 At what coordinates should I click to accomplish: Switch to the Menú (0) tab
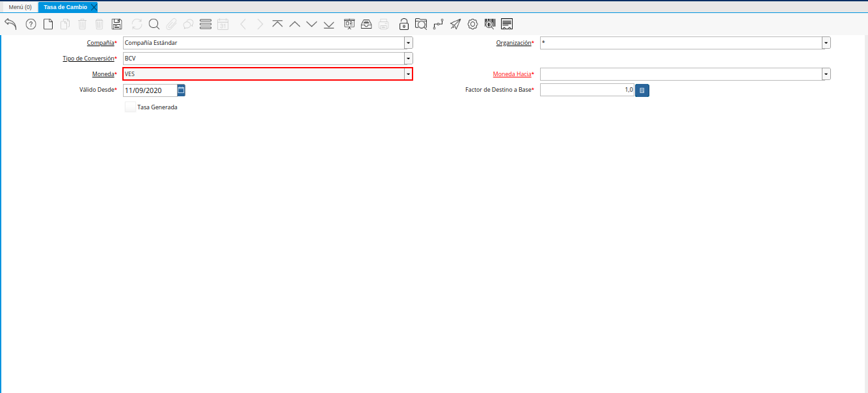(20, 7)
